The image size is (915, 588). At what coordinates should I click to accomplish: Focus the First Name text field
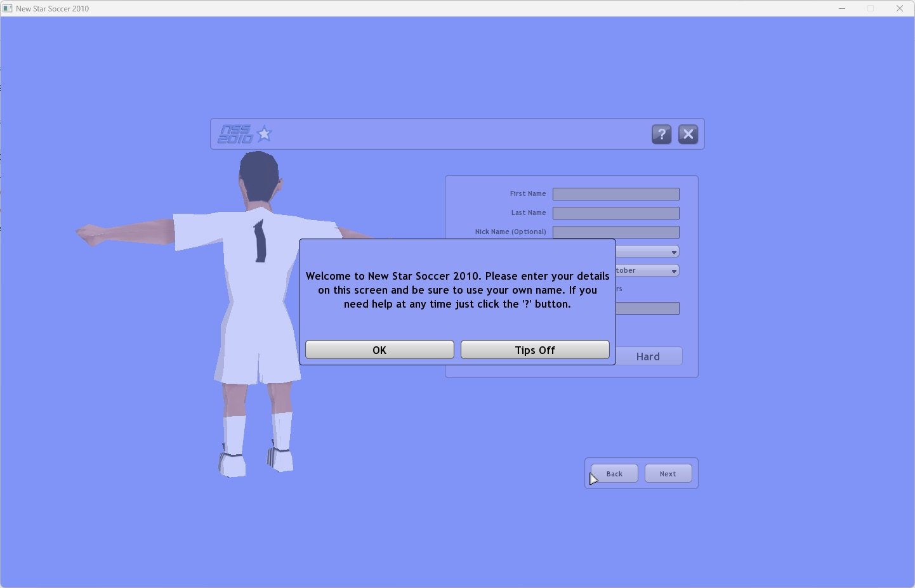pyautogui.click(x=615, y=194)
